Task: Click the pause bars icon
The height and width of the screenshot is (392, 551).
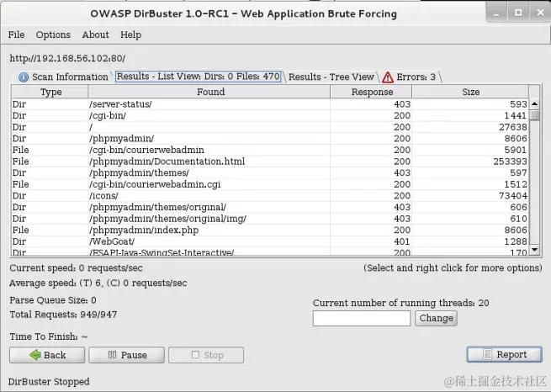Action: click(112, 355)
